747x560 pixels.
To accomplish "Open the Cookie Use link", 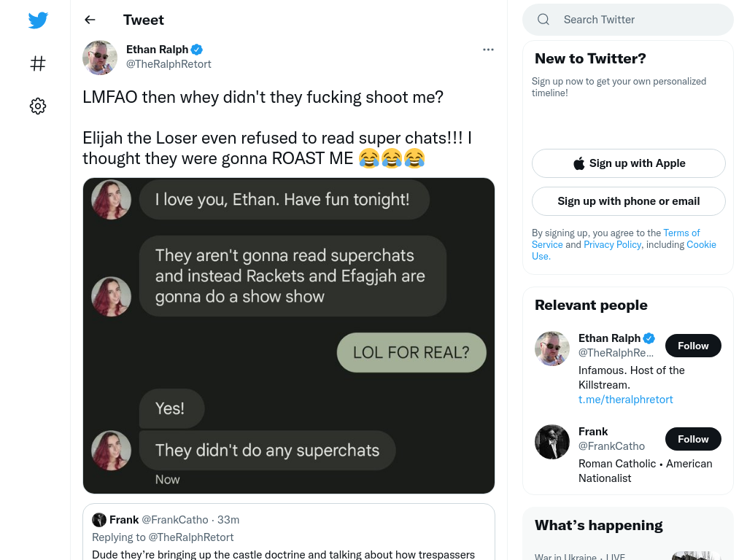I will coord(701,244).
